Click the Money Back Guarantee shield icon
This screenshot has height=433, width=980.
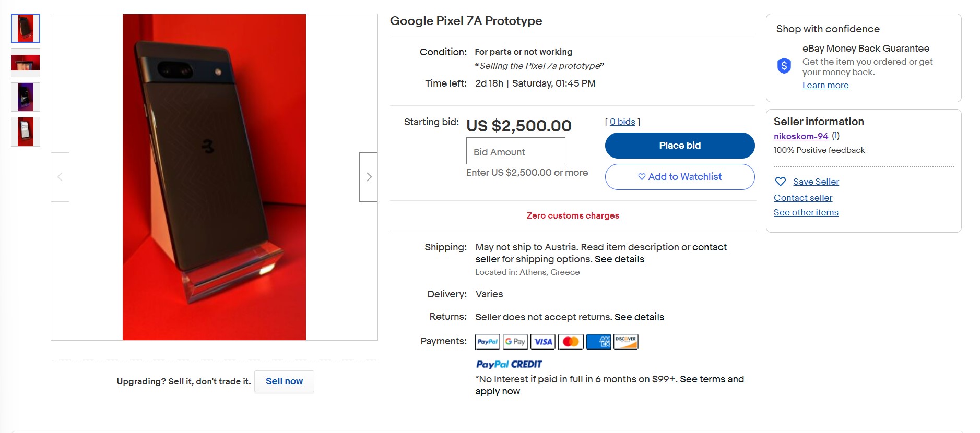784,66
